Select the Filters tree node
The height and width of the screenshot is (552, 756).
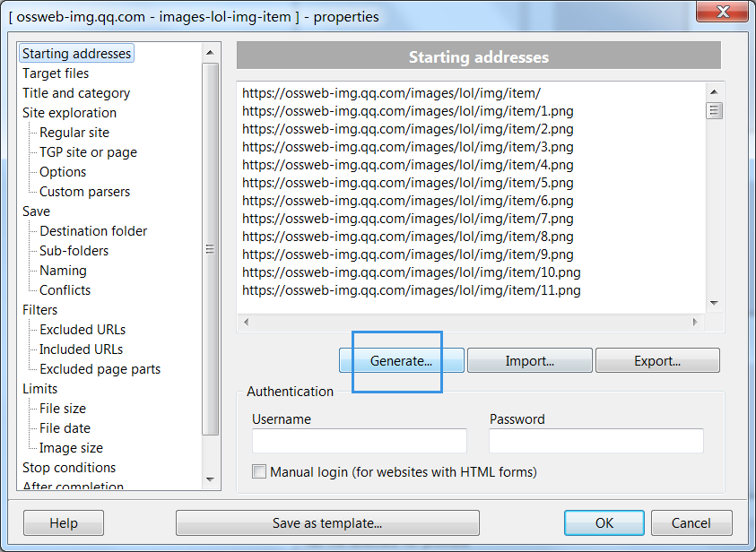pyautogui.click(x=40, y=310)
